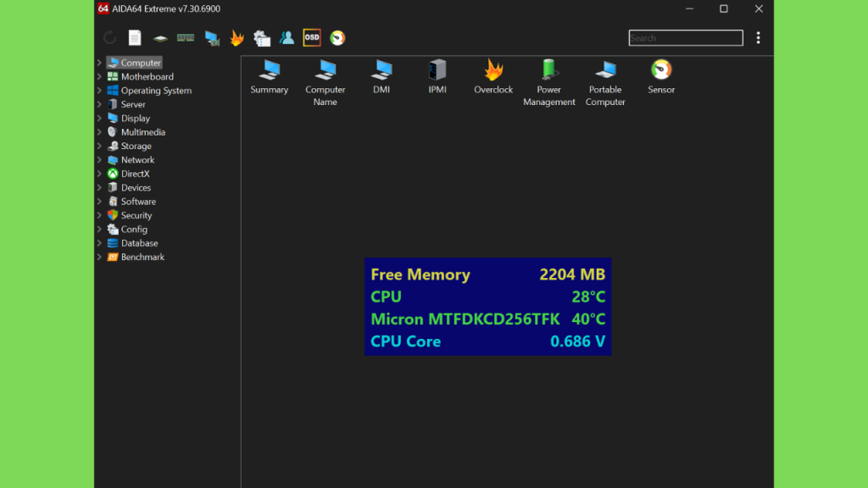Select Multimedia in the sidebar tree

[136, 131]
